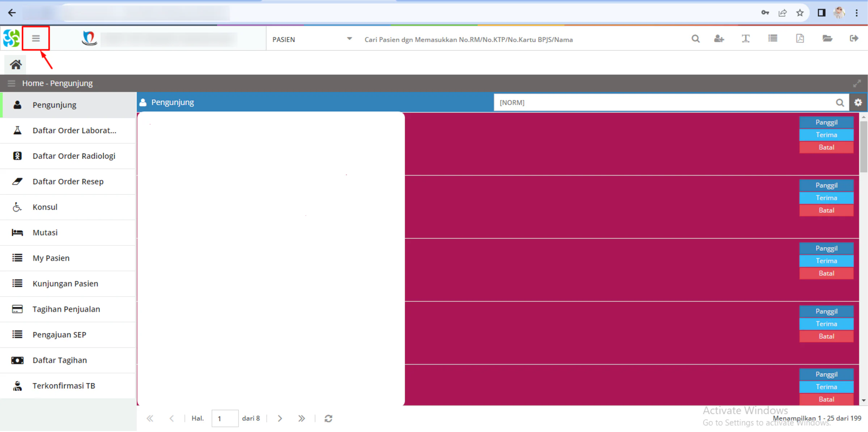Image resolution: width=868 pixels, height=432 pixels.
Task: Click Terima on the third visitor row
Action: tap(826, 261)
